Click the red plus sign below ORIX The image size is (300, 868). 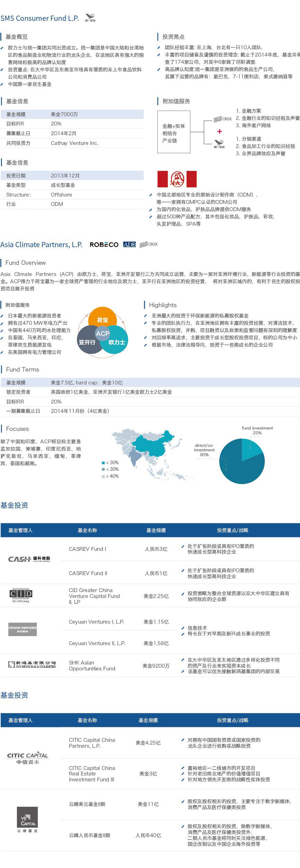pyautogui.click(x=219, y=131)
